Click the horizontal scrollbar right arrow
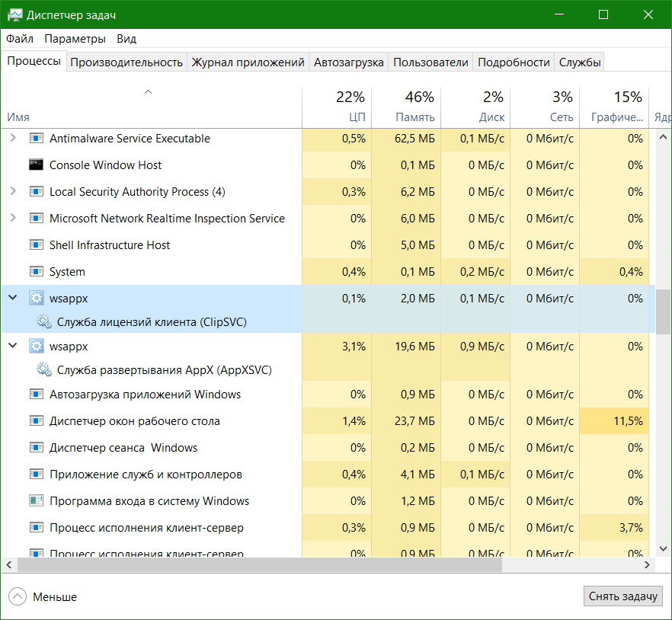 tap(648, 565)
